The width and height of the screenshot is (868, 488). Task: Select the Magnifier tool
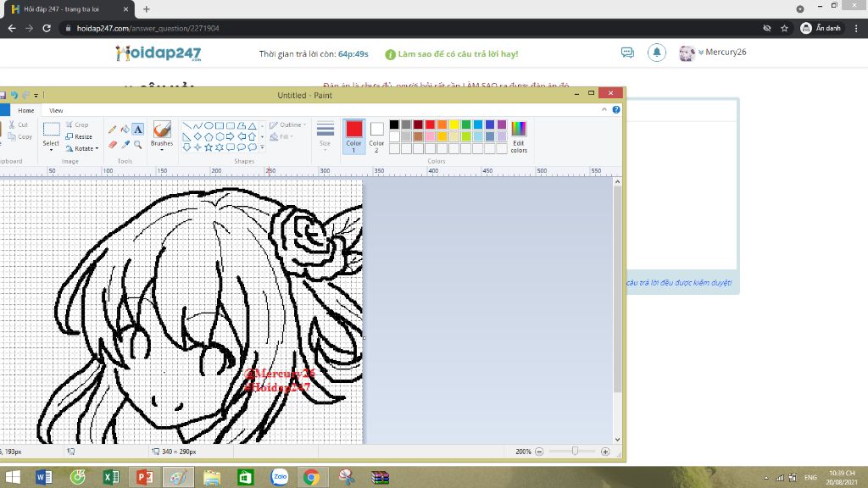[x=138, y=144]
